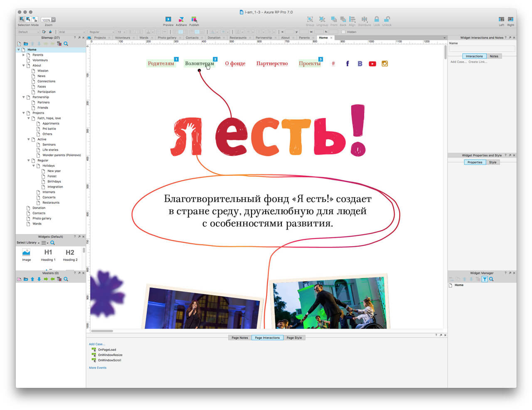Enable the Hidden checkbox
This screenshot has width=532, height=410.
(x=344, y=32)
